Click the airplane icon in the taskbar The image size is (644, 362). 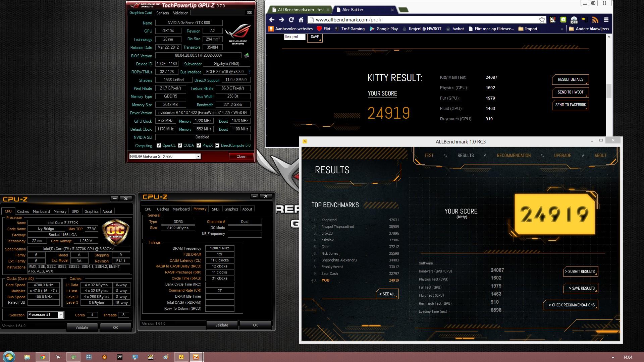click(x=58, y=357)
